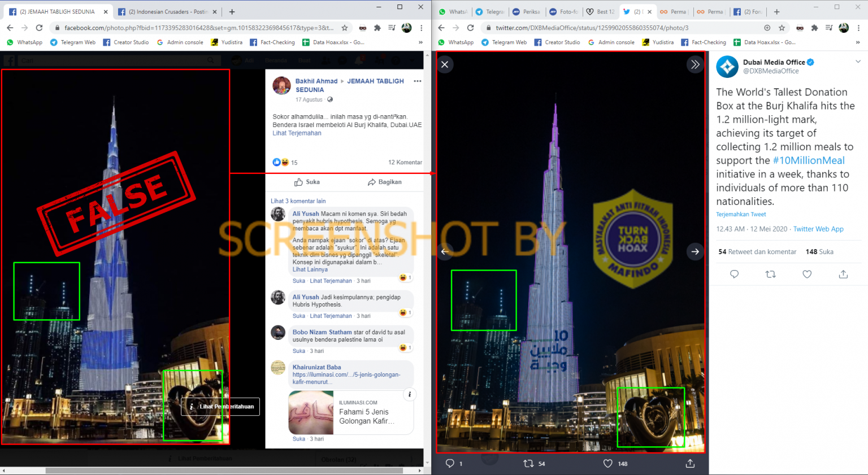Open the 12 Komentar count
This screenshot has width=868, height=475.
405,163
